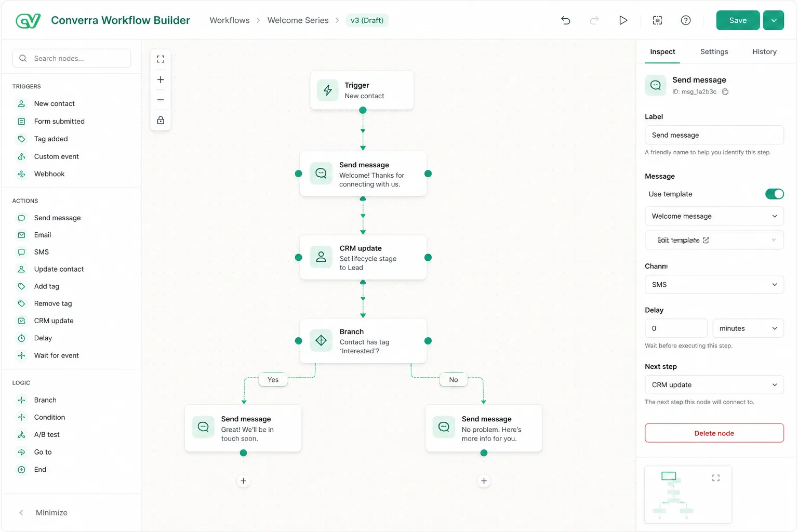Switch to the Inspect tab
This screenshot has width=798, height=532.
click(x=662, y=52)
